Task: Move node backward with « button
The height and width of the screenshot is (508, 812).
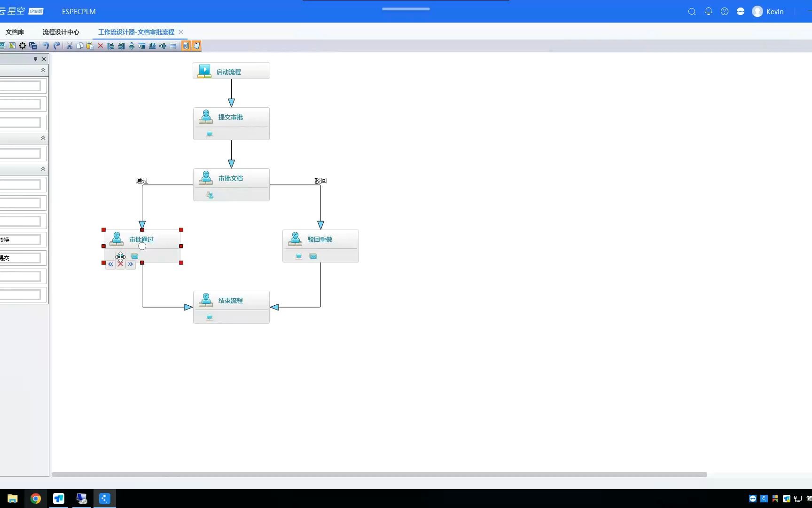Action: (110, 264)
